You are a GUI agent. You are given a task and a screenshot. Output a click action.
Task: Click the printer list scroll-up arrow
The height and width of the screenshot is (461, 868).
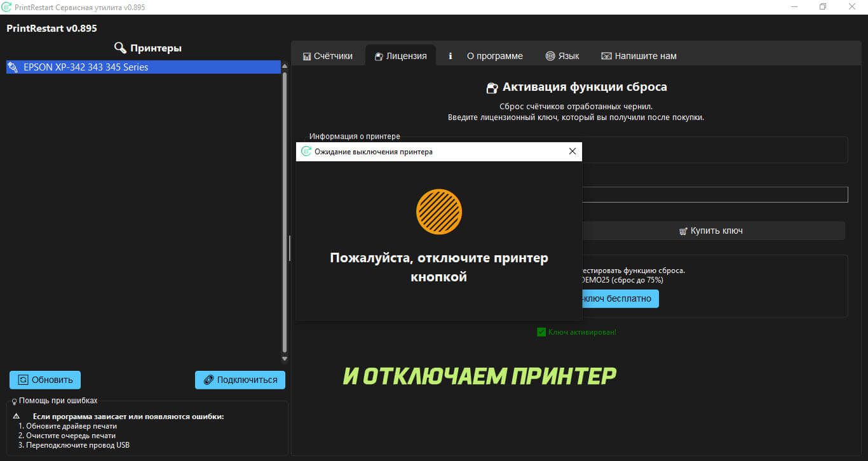click(285, 66)
